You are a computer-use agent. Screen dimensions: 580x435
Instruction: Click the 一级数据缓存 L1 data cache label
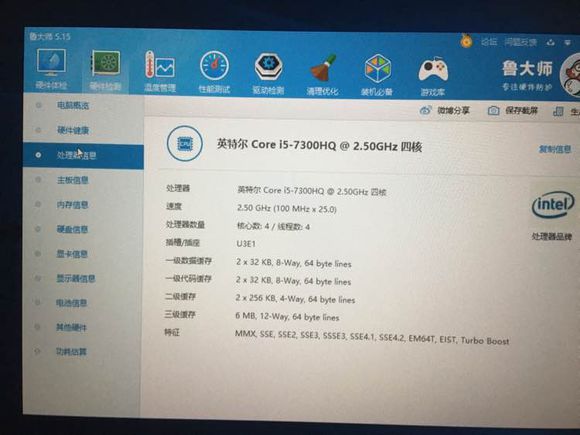[189, 261]
